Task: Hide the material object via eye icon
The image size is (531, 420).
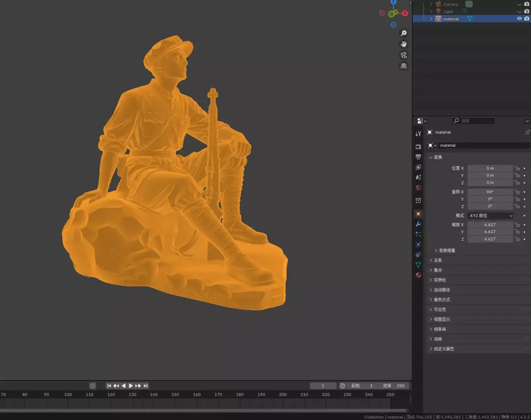Action: (519, 19)
